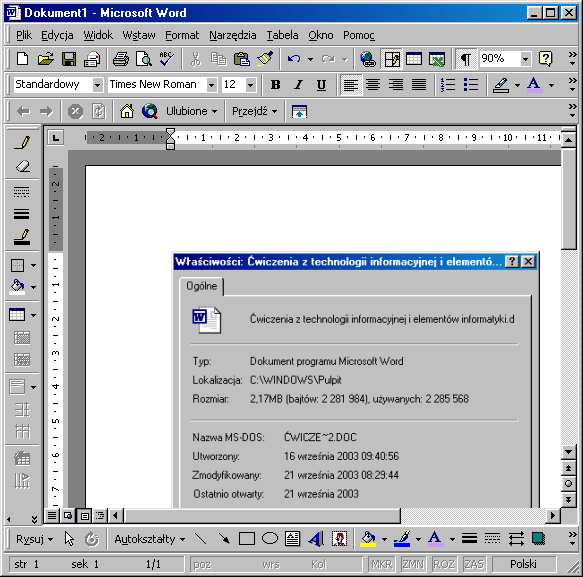Screen dimensions: 583x577
Task: Go to the Start Page home icon
Action: [126, 111]
